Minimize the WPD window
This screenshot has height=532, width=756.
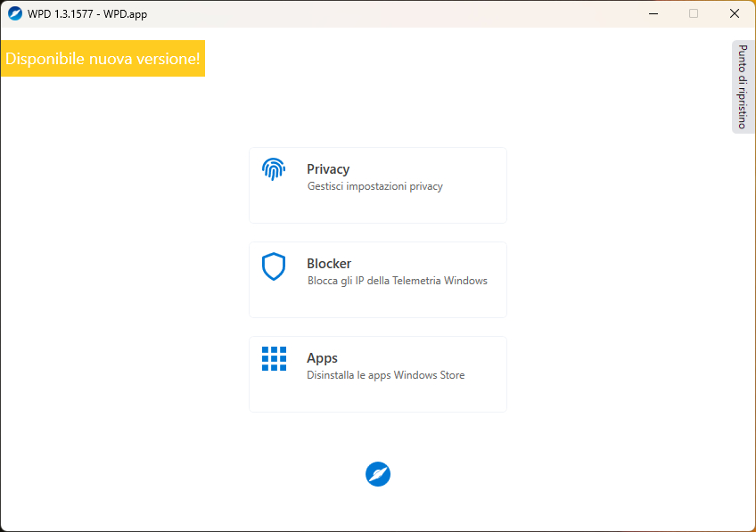click(x=653, y=13)
